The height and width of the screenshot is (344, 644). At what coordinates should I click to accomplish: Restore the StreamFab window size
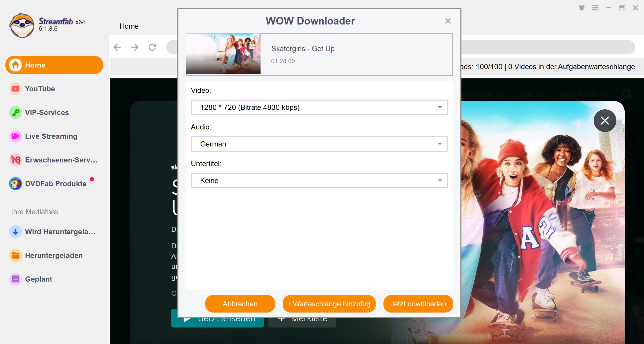tap(622, 8)
